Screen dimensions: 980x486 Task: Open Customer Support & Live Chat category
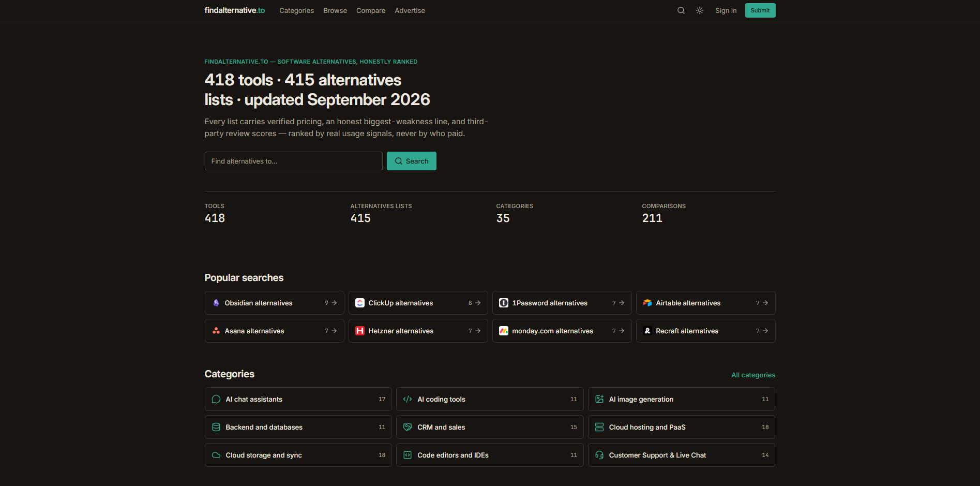click(682, 455)
